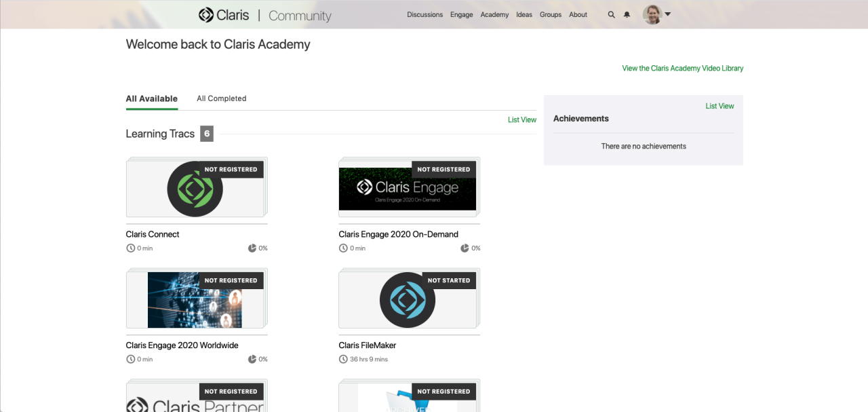
Task: Click the Claris FileMaker course title
Action: coord(368,345)
